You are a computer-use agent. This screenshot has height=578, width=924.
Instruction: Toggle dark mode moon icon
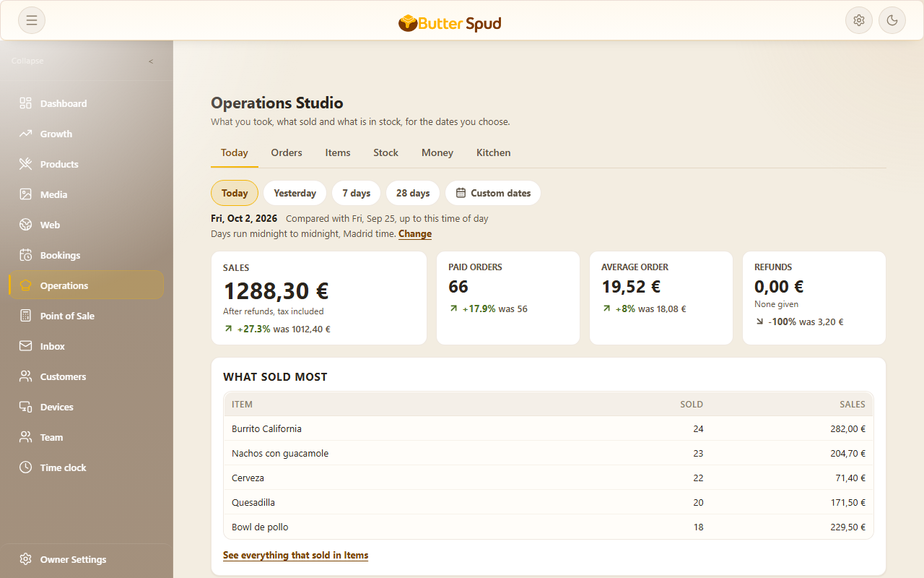[x=892, y=20]
